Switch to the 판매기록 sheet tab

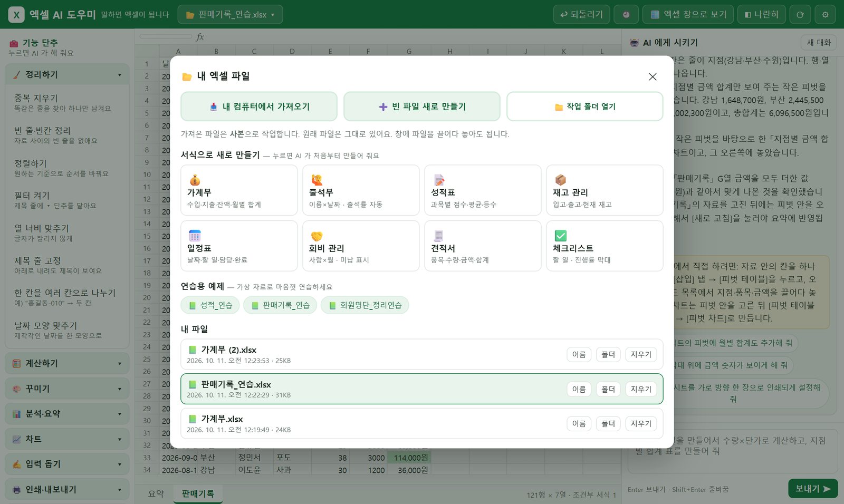click(198, 494)
